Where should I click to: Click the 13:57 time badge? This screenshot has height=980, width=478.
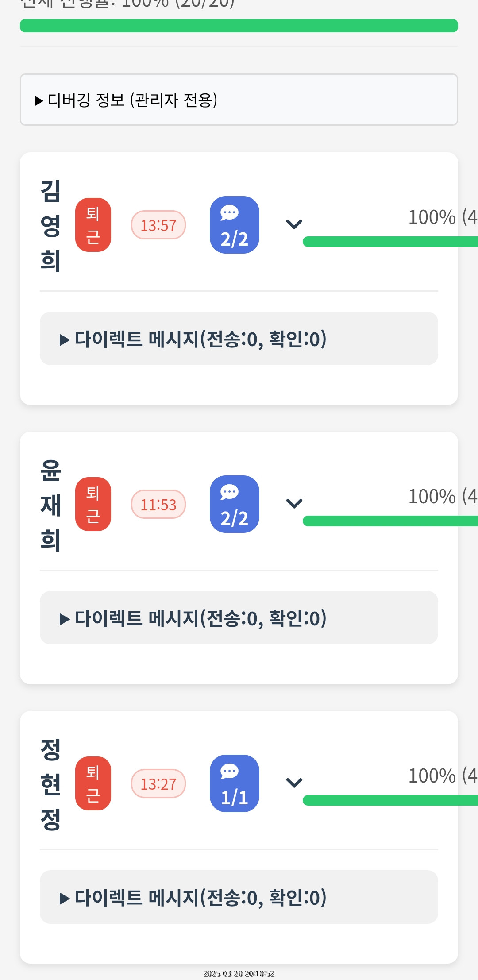[x=158, y=225]
